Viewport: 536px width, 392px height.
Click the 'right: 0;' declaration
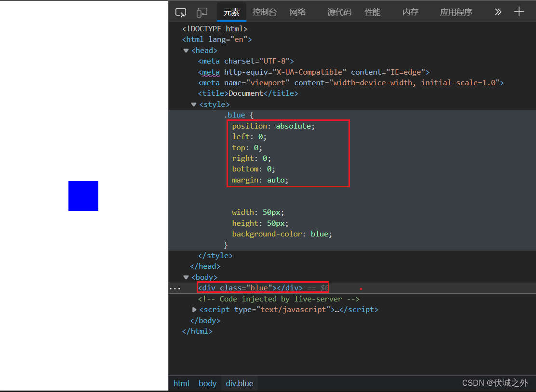pyautogui.click(x=251, y=158)
